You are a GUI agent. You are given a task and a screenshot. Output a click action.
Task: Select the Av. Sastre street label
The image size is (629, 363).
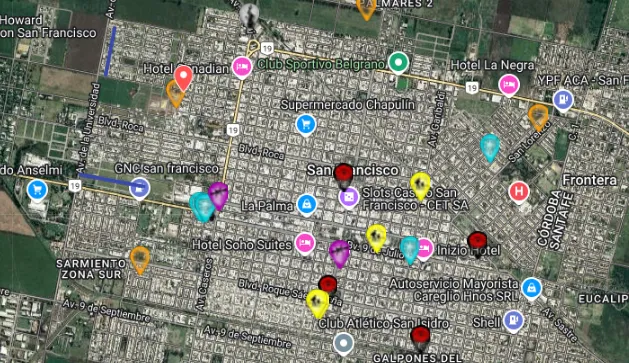pos(559,325)
